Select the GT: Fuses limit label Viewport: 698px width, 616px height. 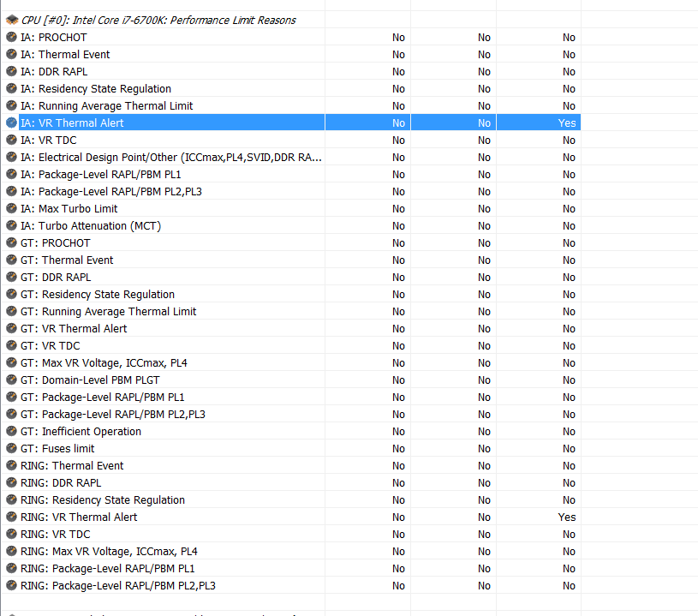(x=57, y=449)
